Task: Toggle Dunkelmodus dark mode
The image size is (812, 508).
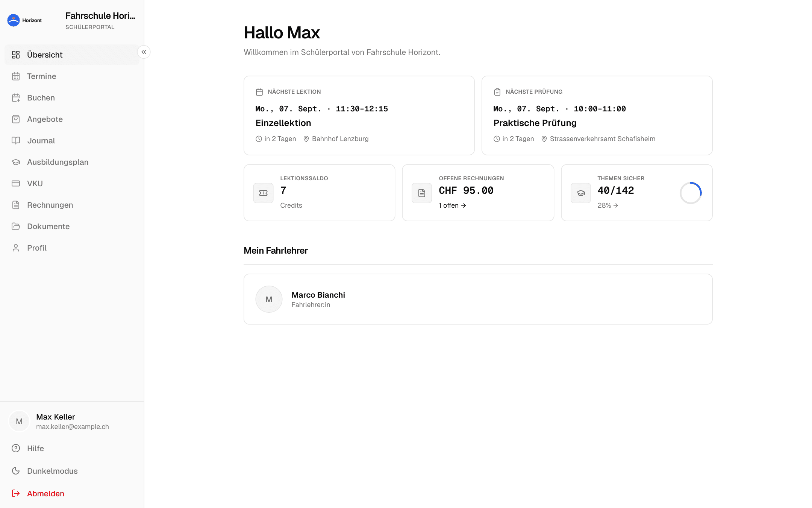Action: coord(72,471)
